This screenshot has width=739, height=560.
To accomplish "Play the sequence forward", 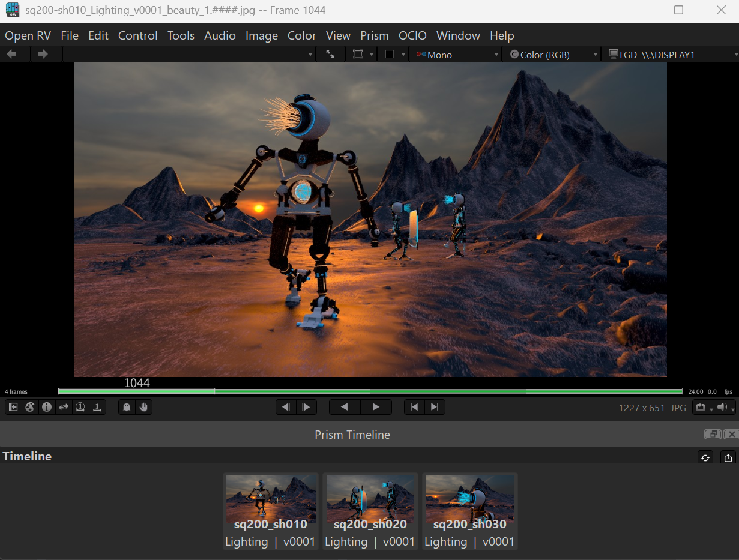I will tap(376, 407).
